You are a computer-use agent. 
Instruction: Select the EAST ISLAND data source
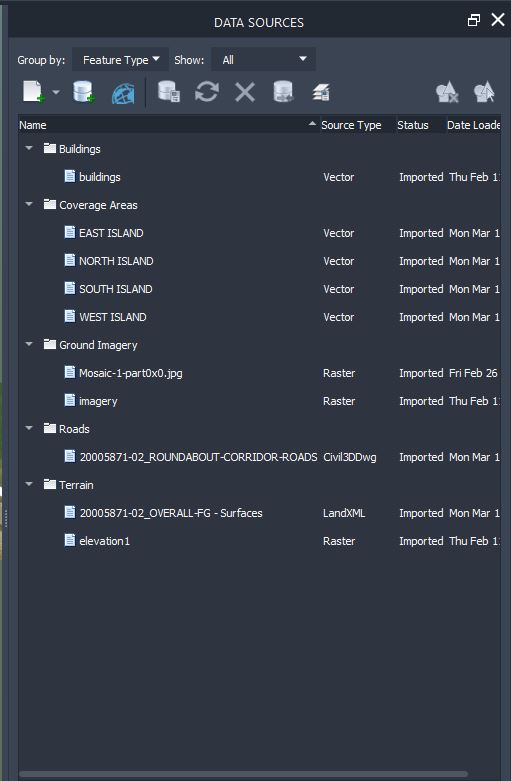point(259,233)
